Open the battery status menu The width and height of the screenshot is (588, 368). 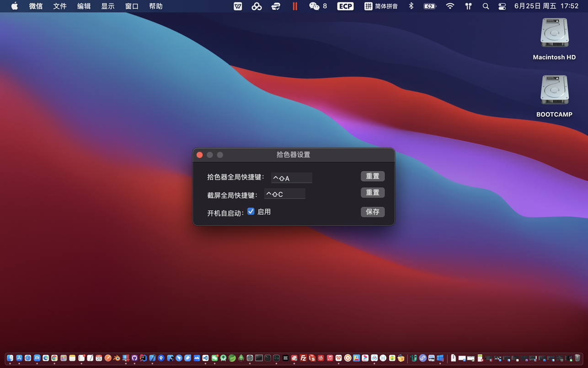[x=430, y=6]
